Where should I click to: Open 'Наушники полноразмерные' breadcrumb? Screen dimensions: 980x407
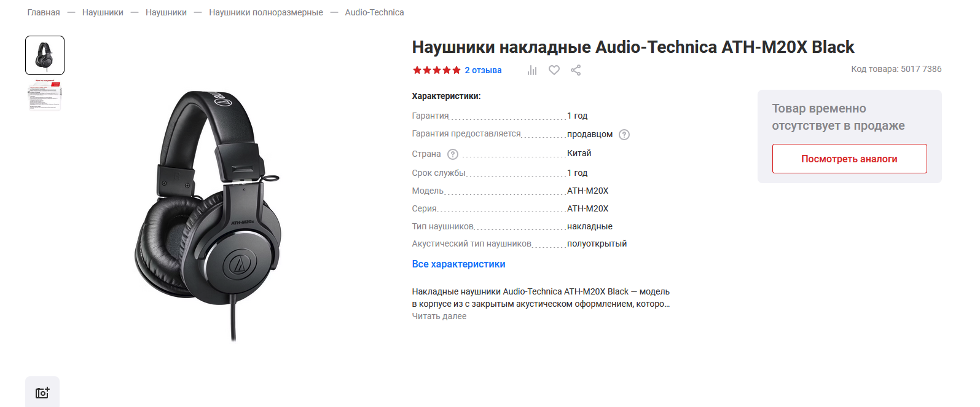266,12
